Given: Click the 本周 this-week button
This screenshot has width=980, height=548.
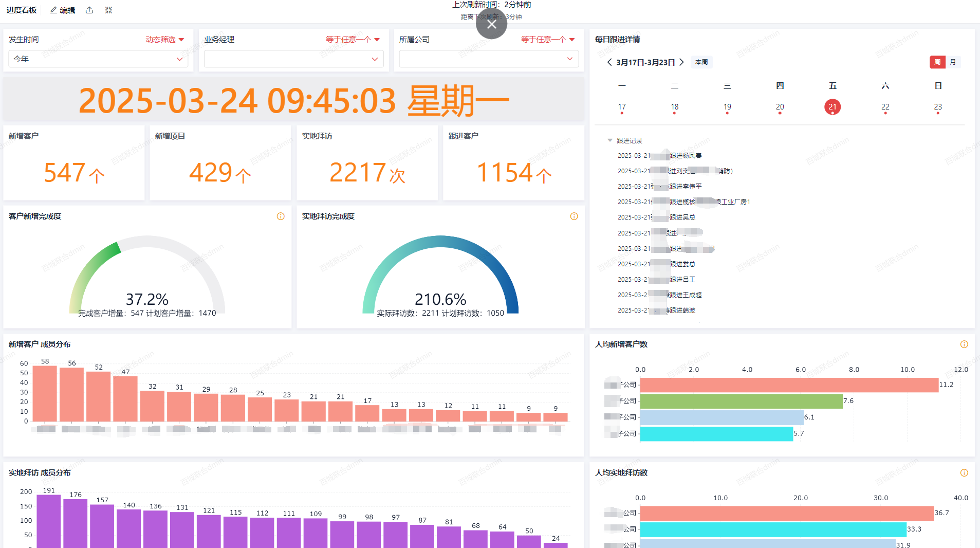Looking at the screenshot, I should coord(701,62).
